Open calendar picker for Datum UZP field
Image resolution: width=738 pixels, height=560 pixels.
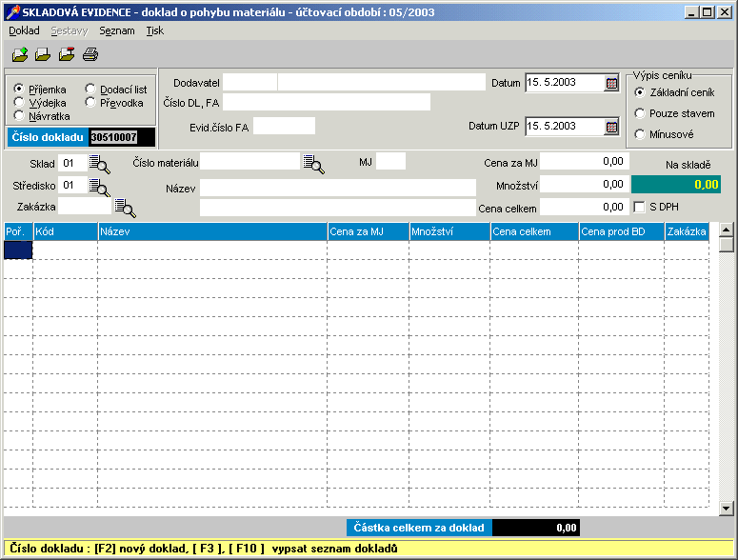pyautogui.click(x=611, y=127)
